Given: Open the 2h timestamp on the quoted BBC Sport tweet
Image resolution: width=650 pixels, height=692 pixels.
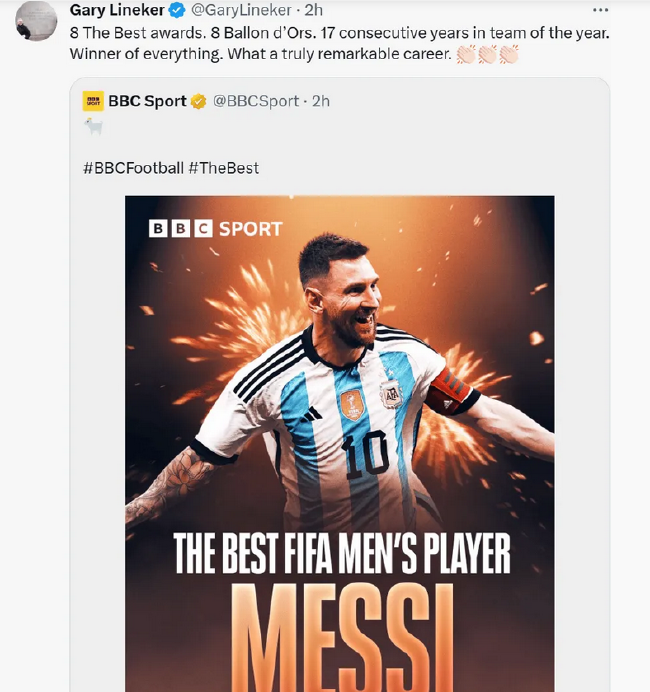Looking at the screenshot, I should coord(321,101).
